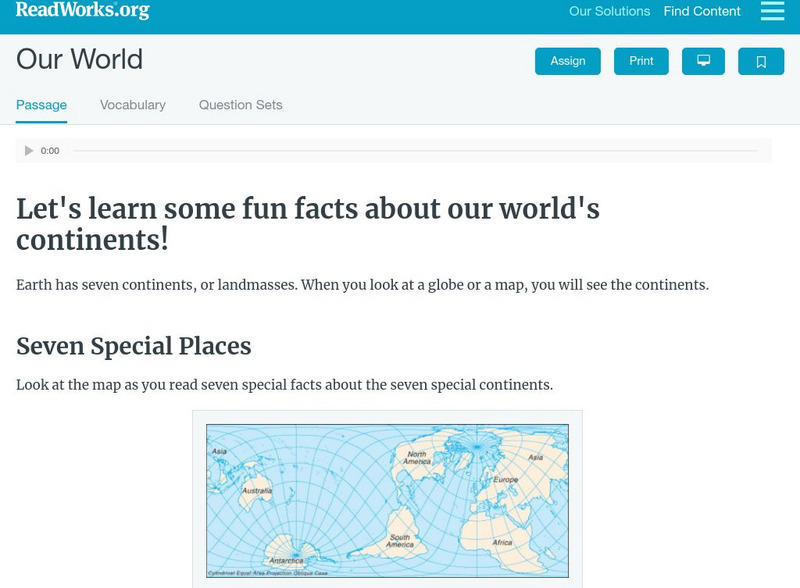Viewport: 800px width, 588px height.
Task: Open the Our Solutions menu
Action: (608, 11)
